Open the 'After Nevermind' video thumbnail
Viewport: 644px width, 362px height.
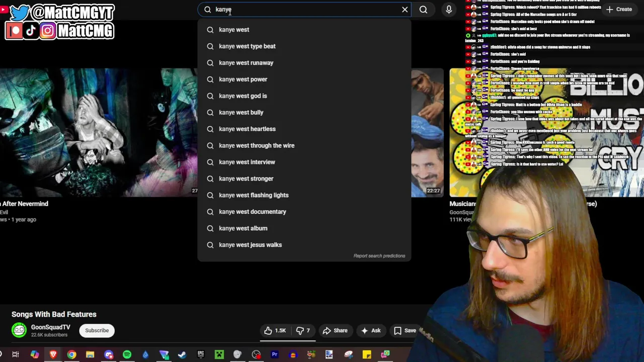pos(99,133)
